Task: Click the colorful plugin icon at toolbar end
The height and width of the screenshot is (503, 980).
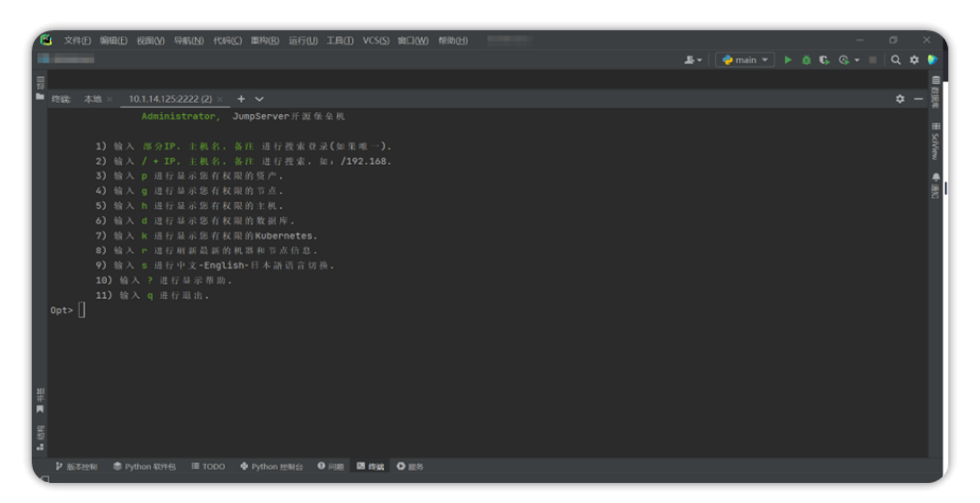Action: 933,60
